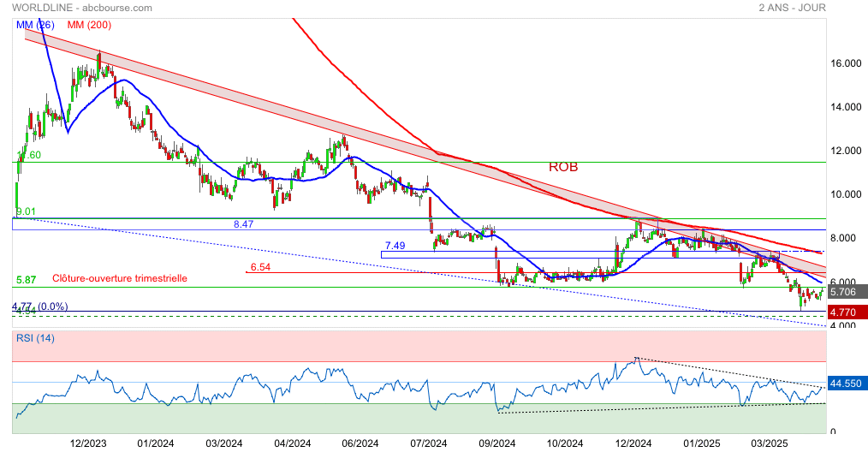868x452 pixels.
Task: Click the 4.77 (0.0%) level label
Action: (x=40, y=306)
